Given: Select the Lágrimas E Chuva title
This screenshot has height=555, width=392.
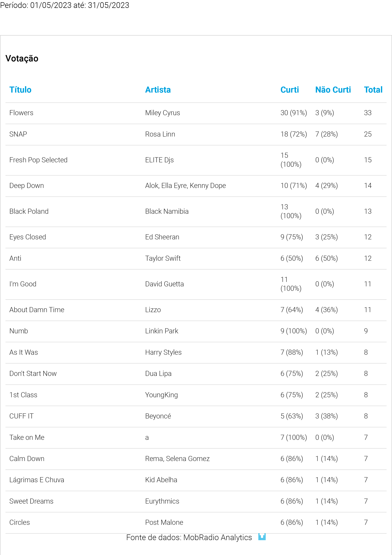Looking at the screenshot, I should click(37, 480).
